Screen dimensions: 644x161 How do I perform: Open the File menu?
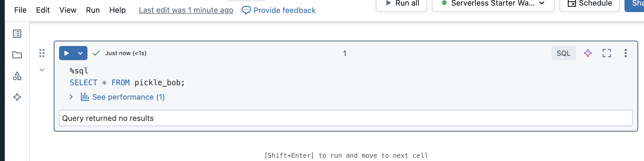pyautogui.click(x=20, y=10)
